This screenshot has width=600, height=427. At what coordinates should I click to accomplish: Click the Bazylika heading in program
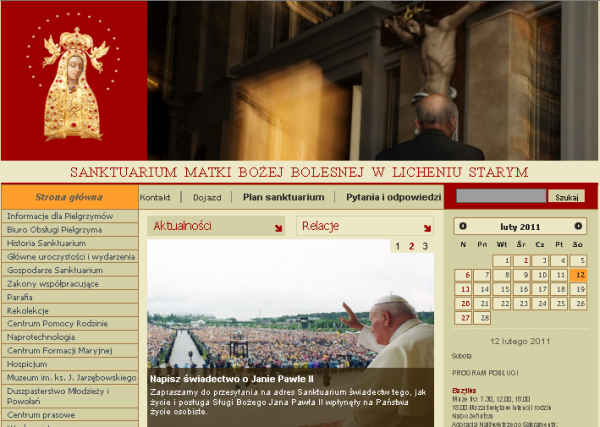(464, 391)
